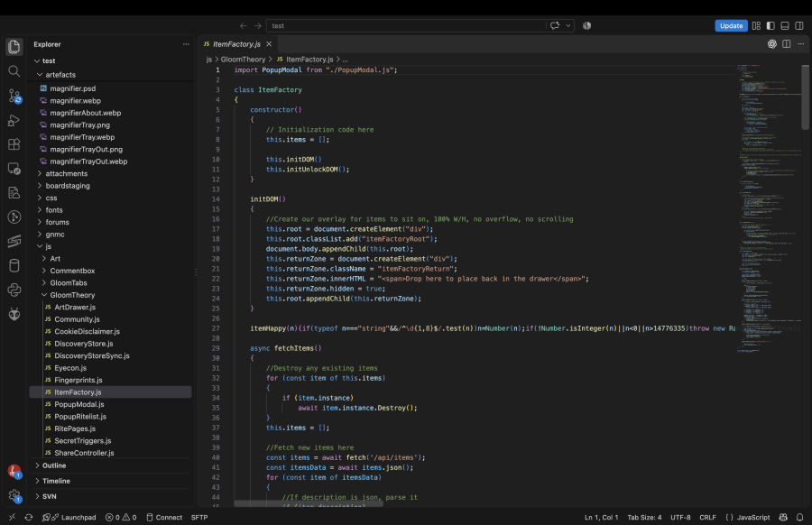The image size is (812, 525).
Task: Open the editor More Actions menu
Action: 801,44
